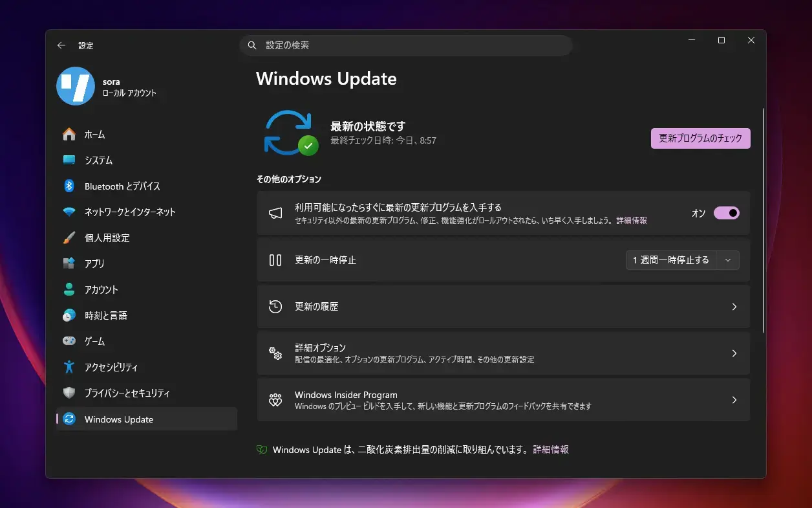Click the ホーム house icon
The height and width of the screenshot is (508, 812).
pyautogui.click(x=69, y=134)
